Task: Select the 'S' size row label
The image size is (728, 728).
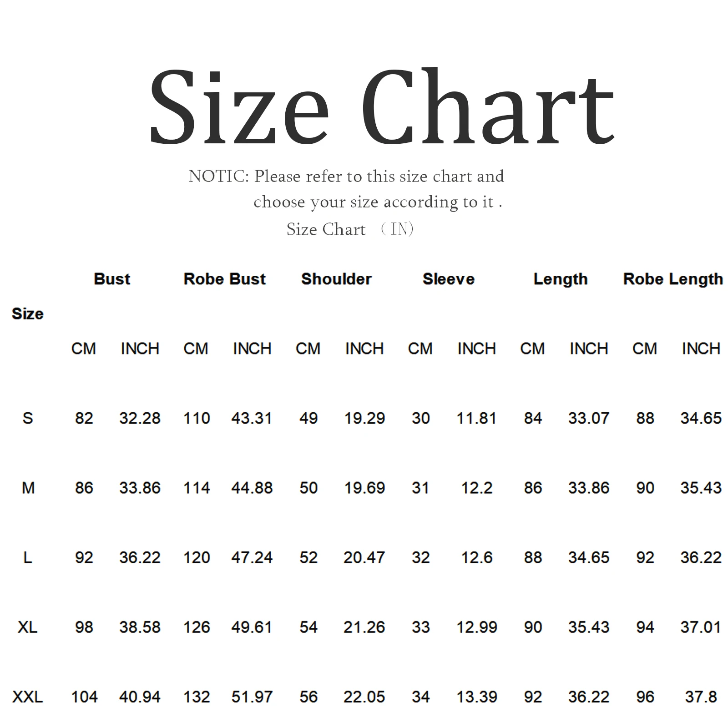Action: 28,418
